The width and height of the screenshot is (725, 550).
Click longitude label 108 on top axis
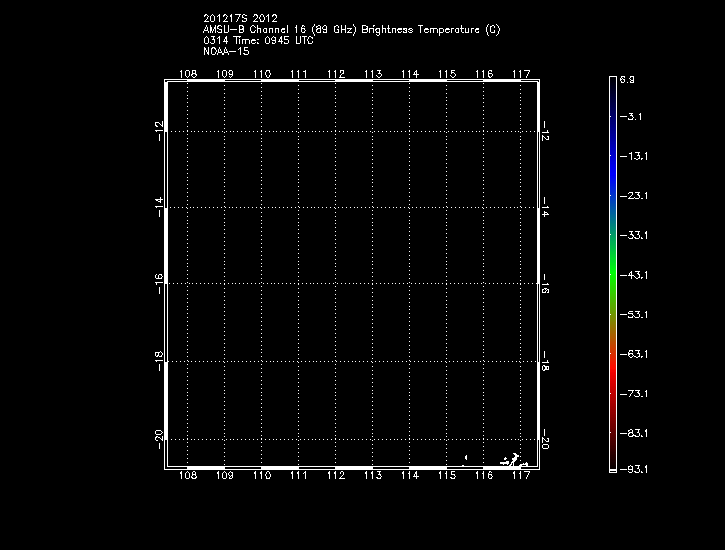pos(187,74)
